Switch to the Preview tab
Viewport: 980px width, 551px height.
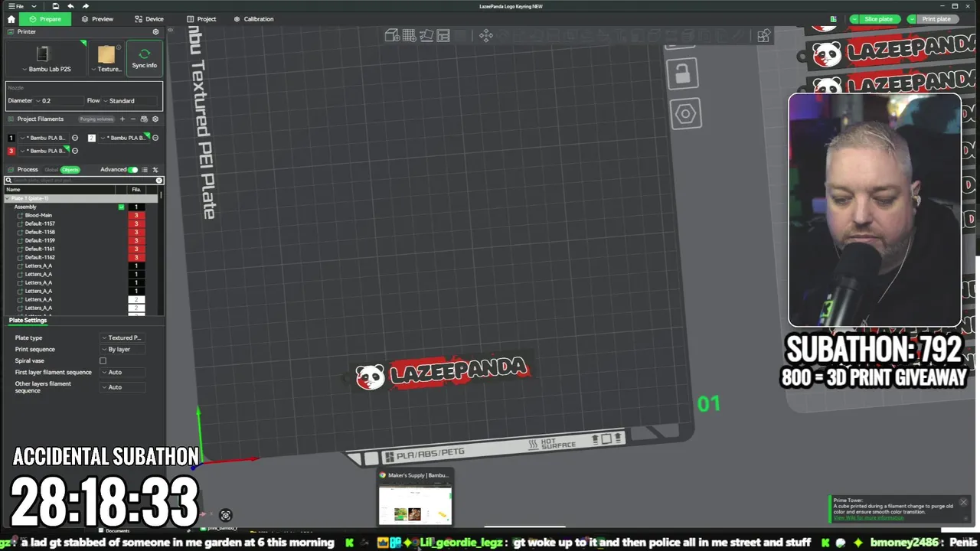[x=97, y=19]
